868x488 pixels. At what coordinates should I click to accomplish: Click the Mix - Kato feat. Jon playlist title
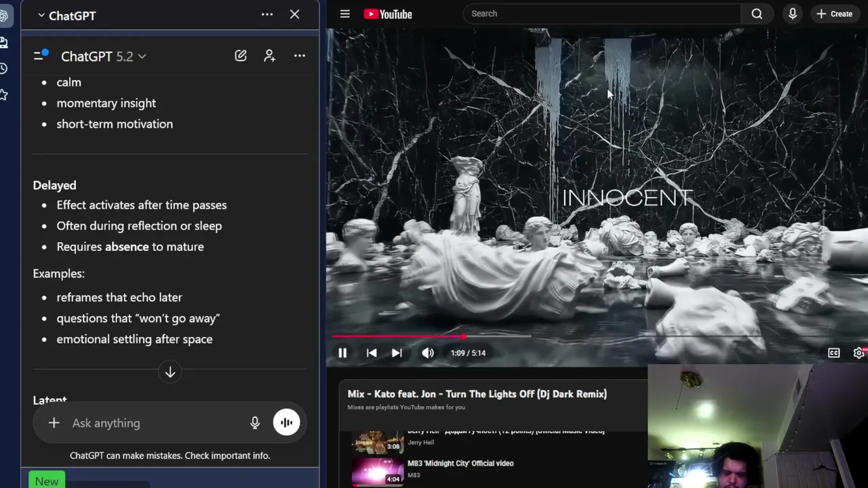(x=477, y=394)
